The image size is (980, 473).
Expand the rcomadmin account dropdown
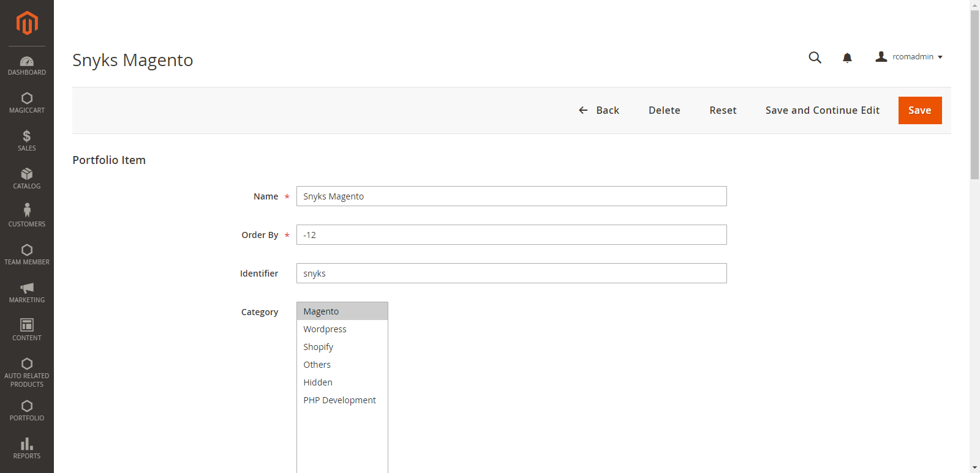[909, 57]
